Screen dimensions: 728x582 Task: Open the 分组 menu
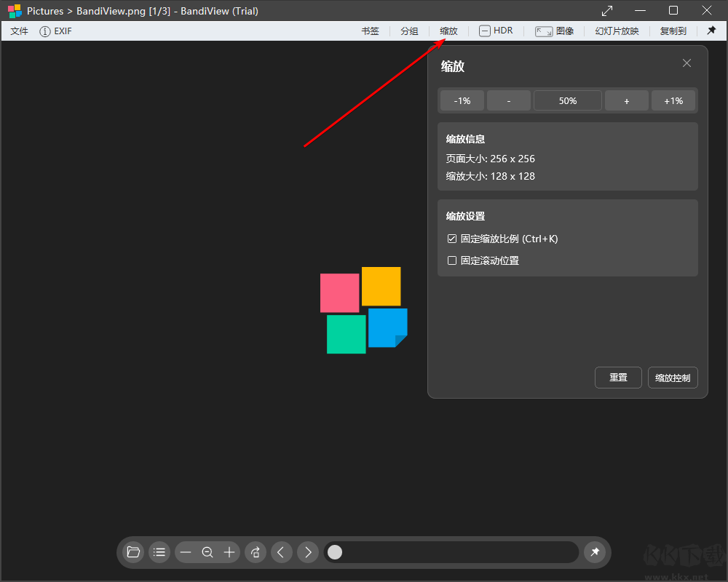pos(409,31)
